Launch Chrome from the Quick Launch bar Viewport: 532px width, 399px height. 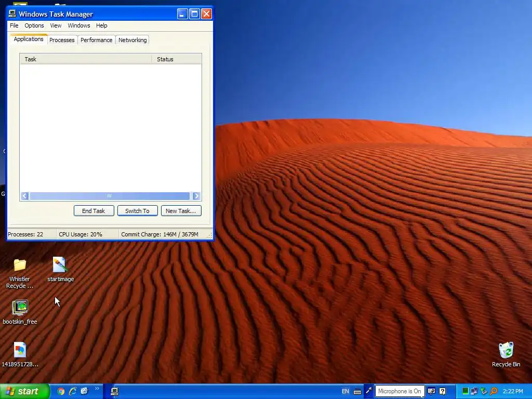[x=61, y=391]
